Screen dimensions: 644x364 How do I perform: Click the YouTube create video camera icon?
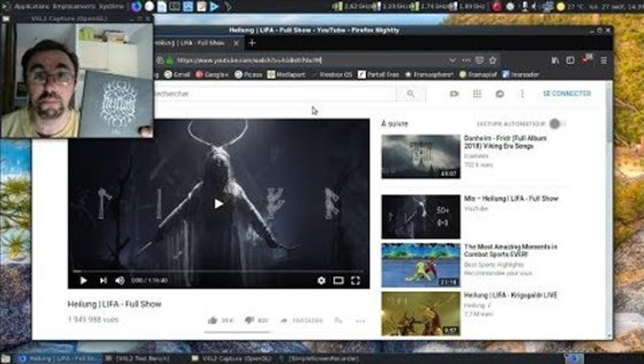(x=454, y=94)
